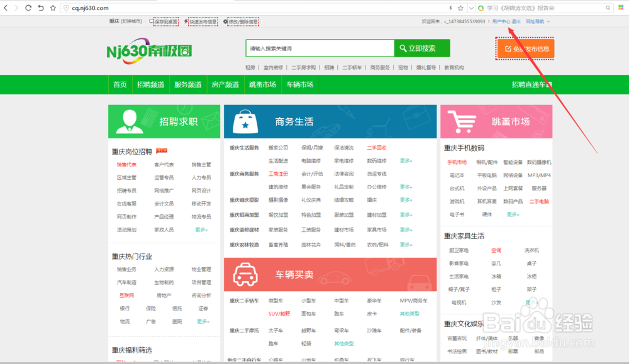The width and height of the screenshot is (629, 364).
Task: Go back using browser back arrow
Action: (x=6, y=8)
